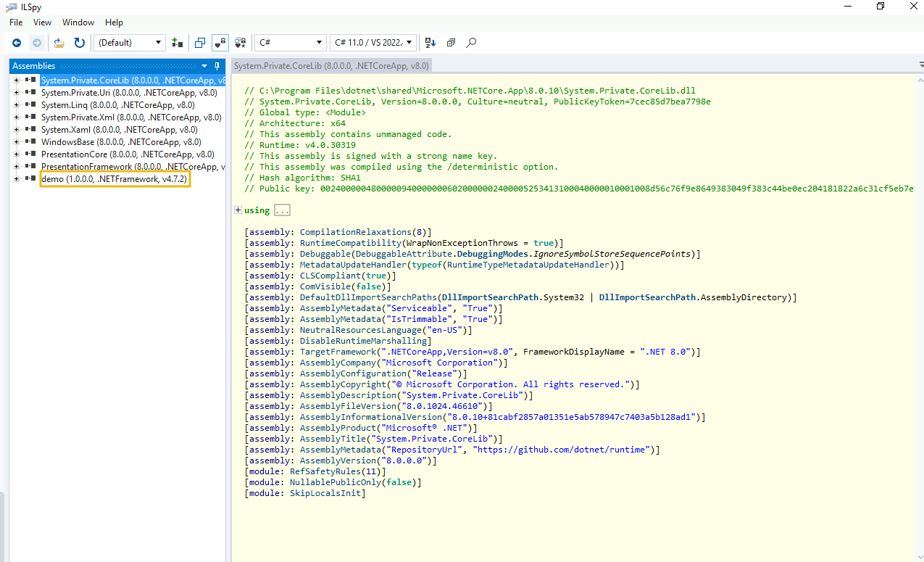This screenshot has width=924, height=562.
Task: Expand the PresentationFramework tree node
Action: [x=17, y=167]
